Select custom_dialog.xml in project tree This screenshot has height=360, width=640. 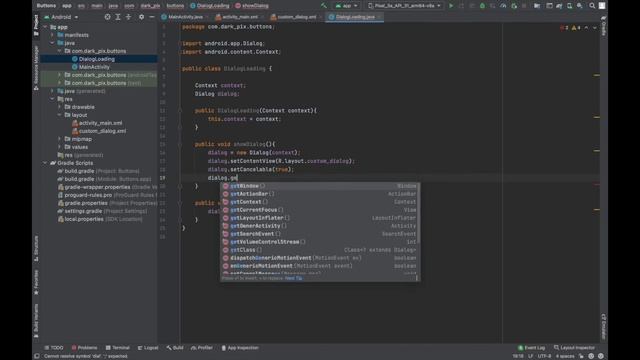click(102, 131)
